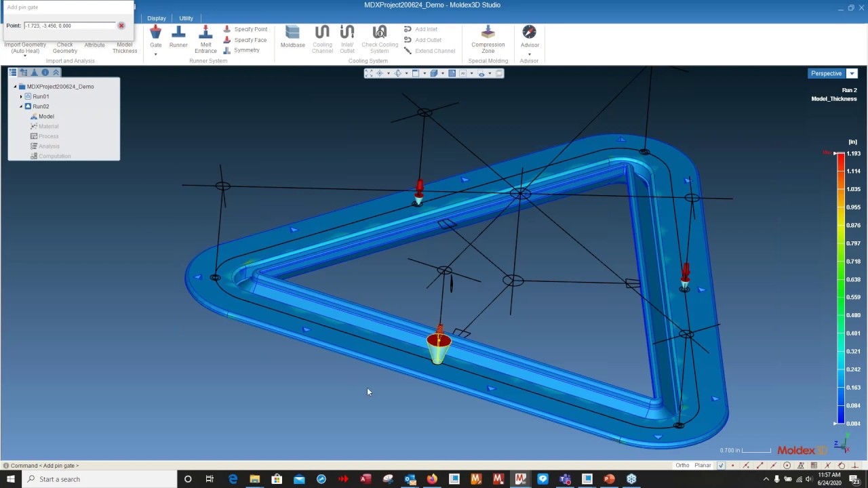Open the info panel icon
The width and height of the screenshot is (868, 488).
coord(45,73)
